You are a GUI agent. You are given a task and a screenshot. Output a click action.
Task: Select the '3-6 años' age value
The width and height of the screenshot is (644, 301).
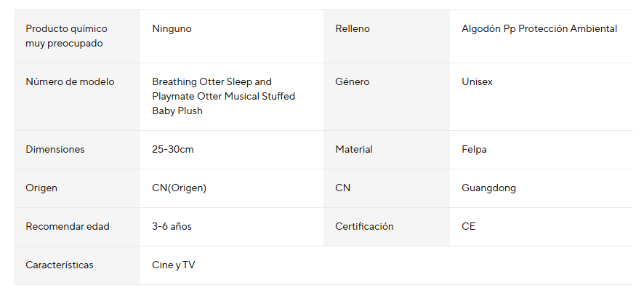click(172, 227)
